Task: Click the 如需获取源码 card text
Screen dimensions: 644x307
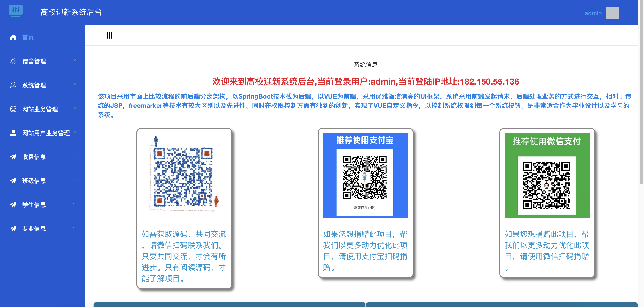Action: click(x=184, y=256)
